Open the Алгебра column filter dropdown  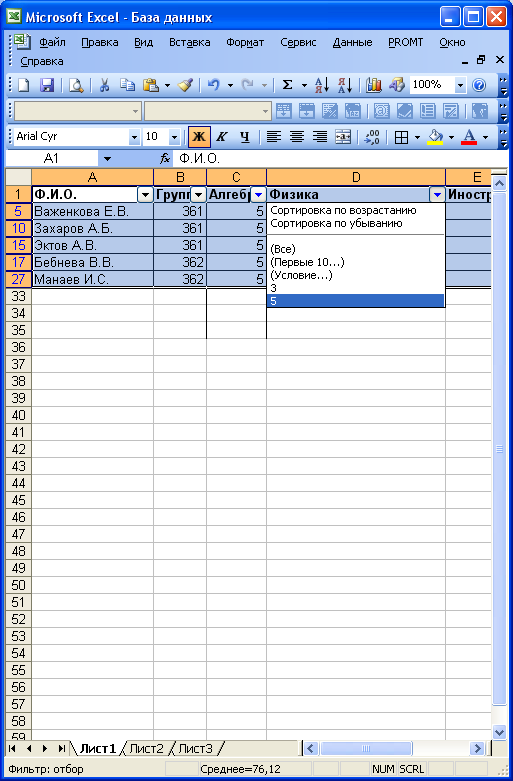(258, 195)
